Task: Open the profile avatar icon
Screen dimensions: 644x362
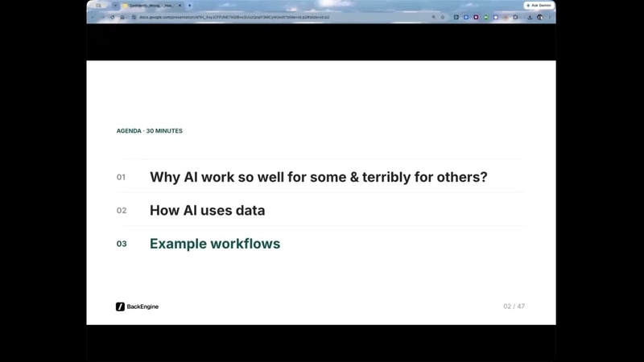Action: 539,17
